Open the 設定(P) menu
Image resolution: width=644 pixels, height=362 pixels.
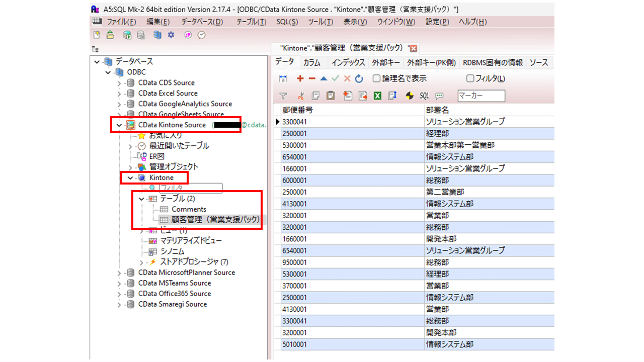[438, 22]
